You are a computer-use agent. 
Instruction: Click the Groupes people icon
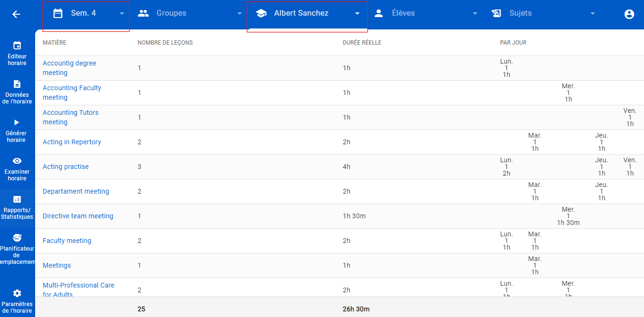[x=143, y=13]
